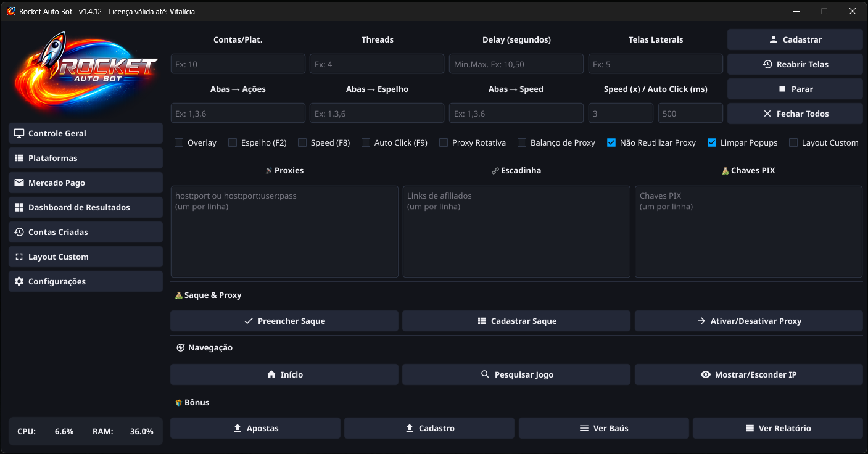Click the X icon on Fechar Todos

tap(767, 113)
